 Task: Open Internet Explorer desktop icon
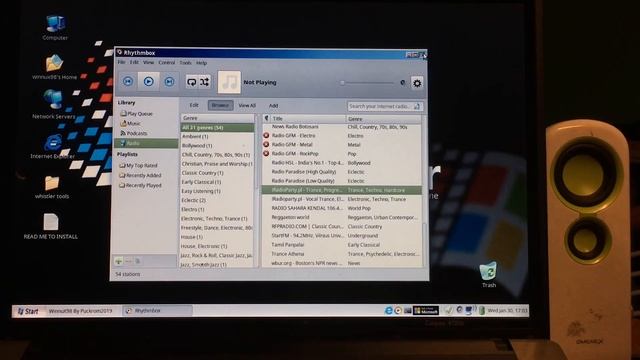tap(53, 147)
